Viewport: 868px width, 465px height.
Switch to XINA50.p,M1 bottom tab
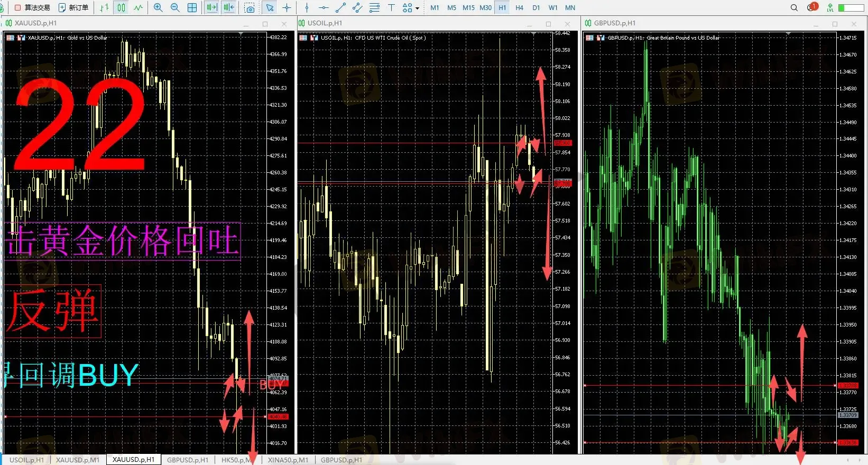tap(288, 460)
